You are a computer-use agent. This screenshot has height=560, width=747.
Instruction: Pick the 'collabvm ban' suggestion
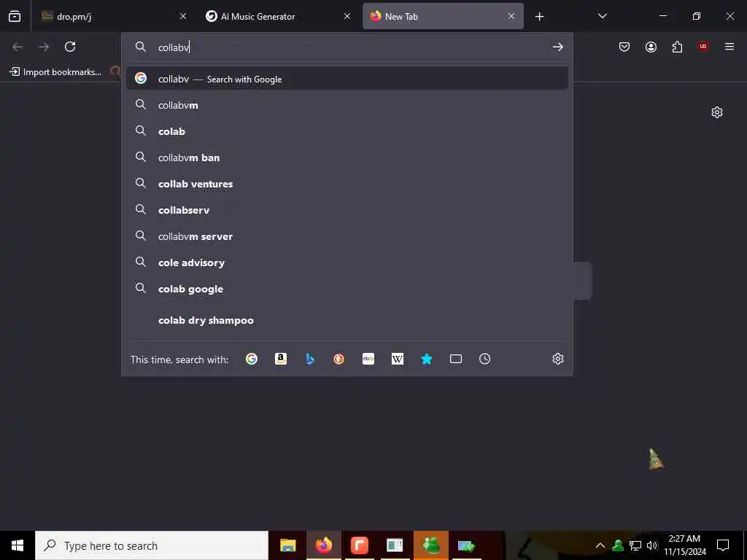347,157
